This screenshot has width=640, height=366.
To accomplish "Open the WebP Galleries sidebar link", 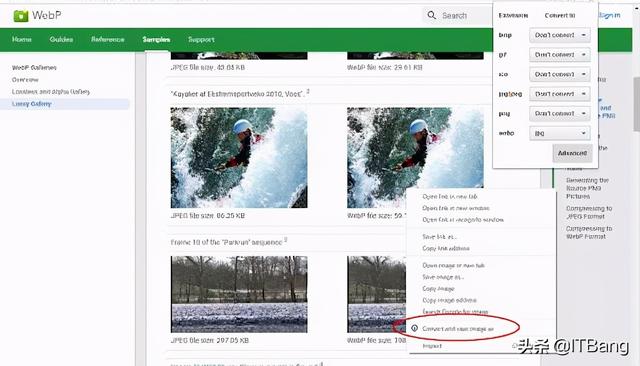I will (x=34, y=68).
